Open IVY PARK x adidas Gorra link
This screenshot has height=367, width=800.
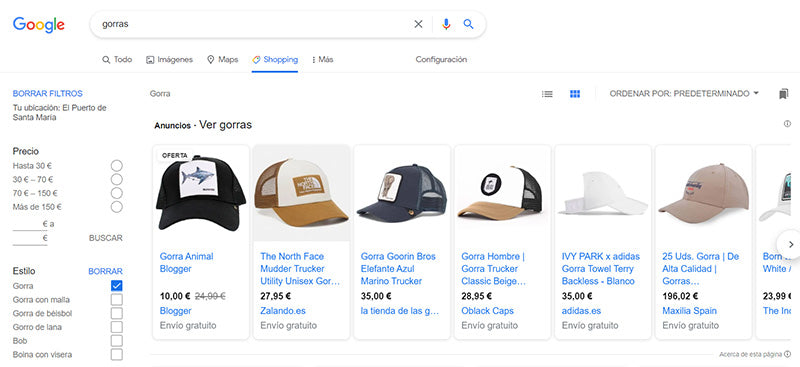coord(601,268)
